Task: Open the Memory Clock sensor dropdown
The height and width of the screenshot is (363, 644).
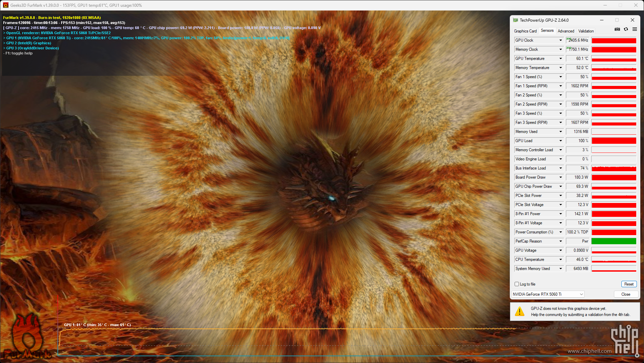Action: 561,49
